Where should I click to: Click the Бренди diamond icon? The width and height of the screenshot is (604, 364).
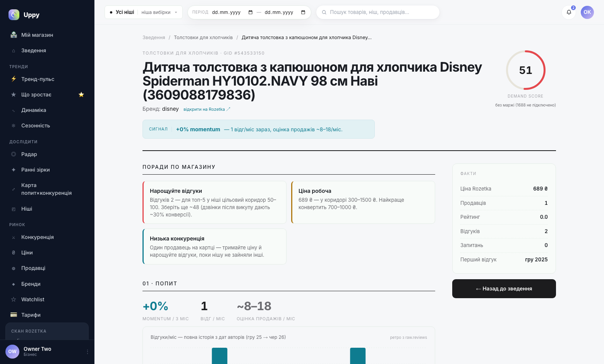pyautogui.click(x=14, y=284)
